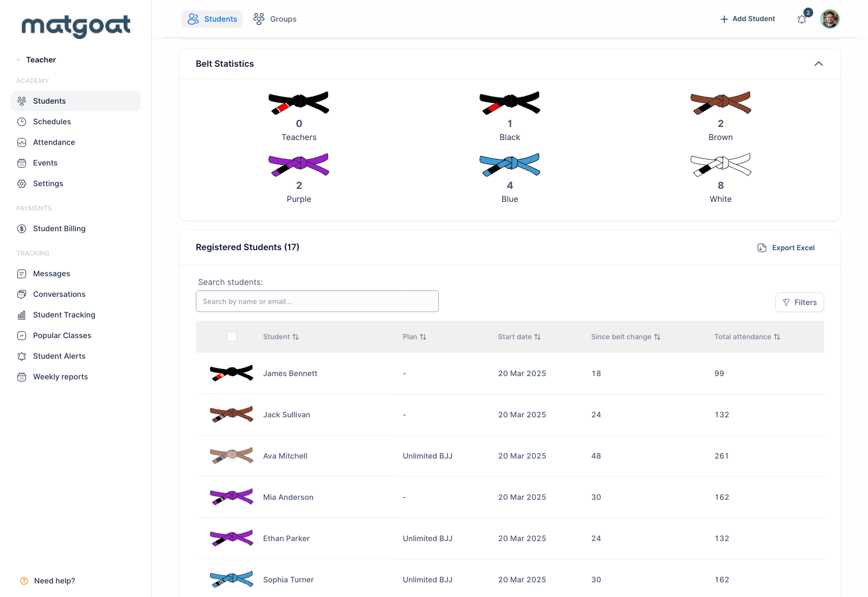Click the Student Tracking chart icon

tap(22, 315)
